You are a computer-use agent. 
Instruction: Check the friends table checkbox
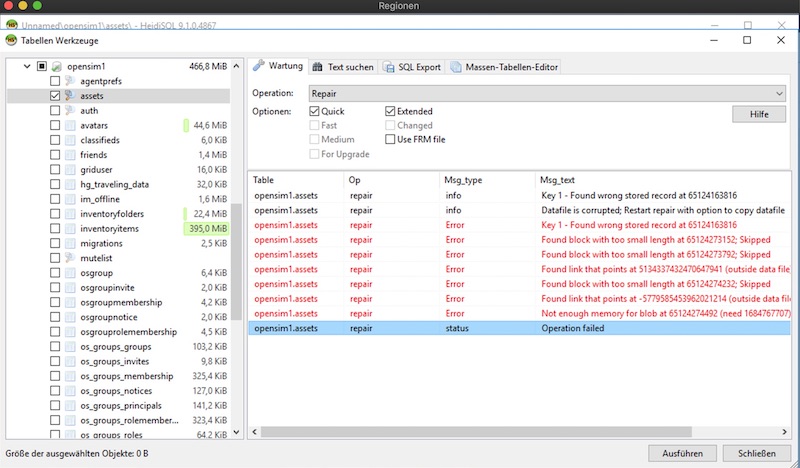55,155
